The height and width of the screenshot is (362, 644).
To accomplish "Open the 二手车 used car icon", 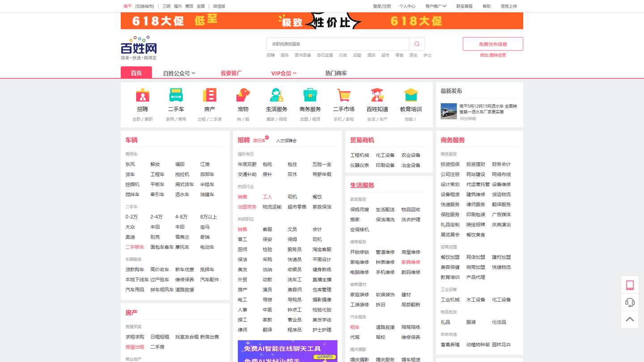I will [176, 95].
